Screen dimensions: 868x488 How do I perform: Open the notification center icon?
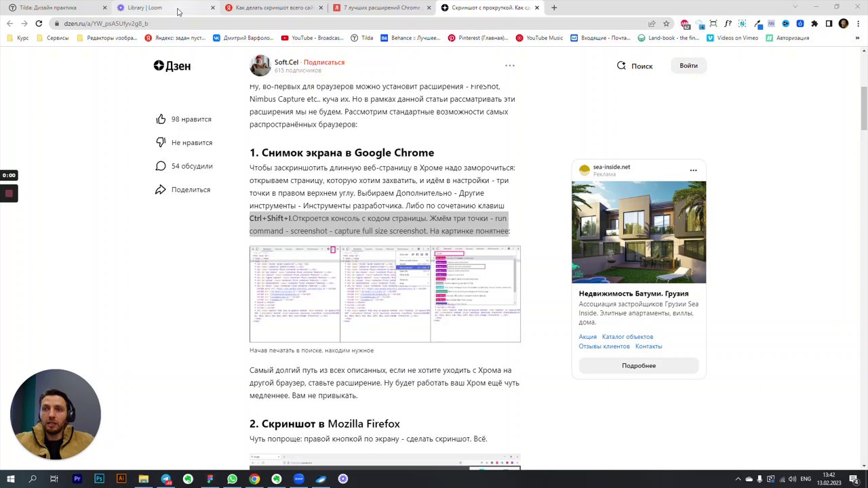pyautogui.click(x=854, y=479)
